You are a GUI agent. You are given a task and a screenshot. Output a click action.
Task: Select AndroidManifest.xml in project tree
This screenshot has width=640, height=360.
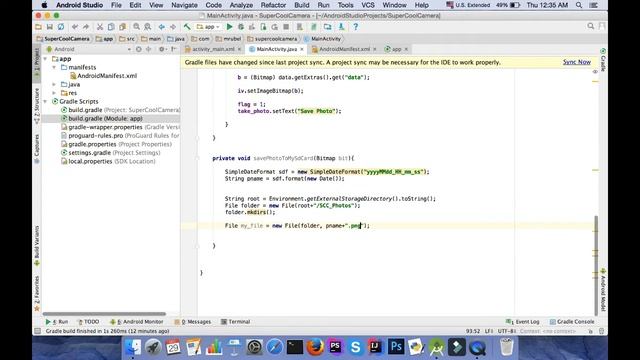click(x=104, y=76)
